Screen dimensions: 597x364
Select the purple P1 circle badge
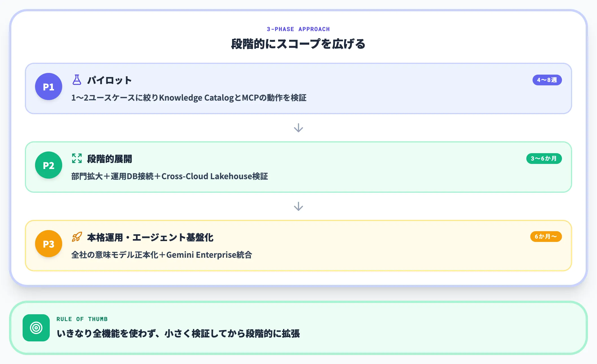tap(48, 86)
